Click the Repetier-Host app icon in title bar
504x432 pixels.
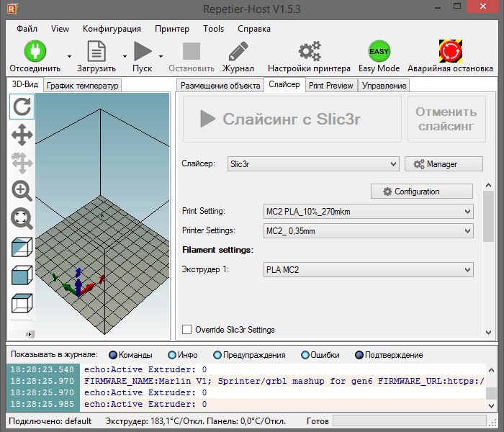click(12, 9)
